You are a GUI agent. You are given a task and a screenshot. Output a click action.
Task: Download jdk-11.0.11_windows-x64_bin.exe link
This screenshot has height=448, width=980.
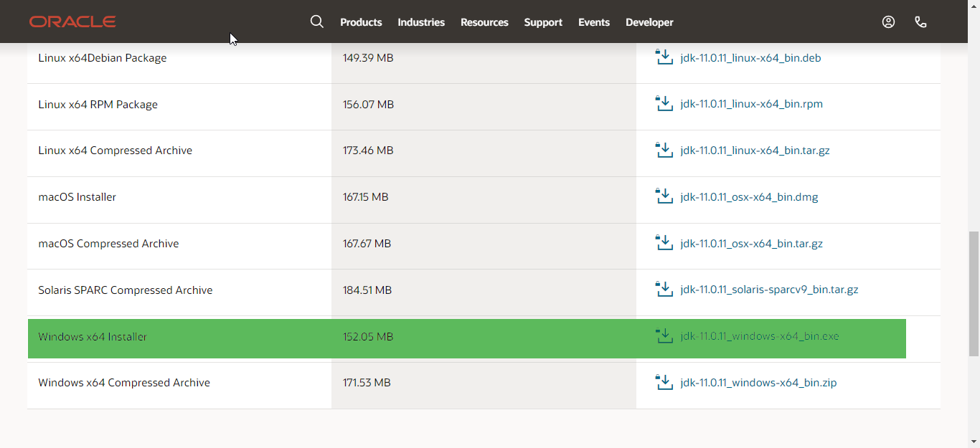(x=760, y=336)
